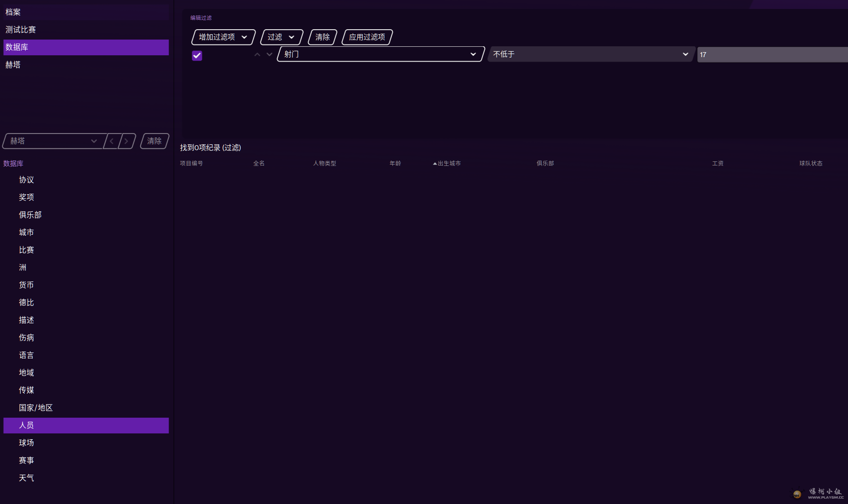The height and width of the screenshot is (504, 848).
Task: Go to previous history item arrow
Action: point(112,141)
